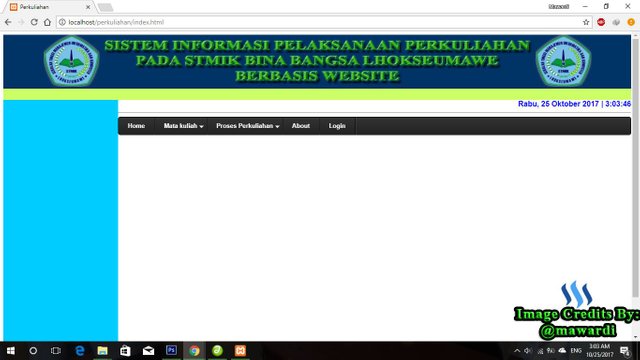Click the date text Rabu, 25 Oktober 2017
This screenshot has width=640, height=360.
coord(558,104)
